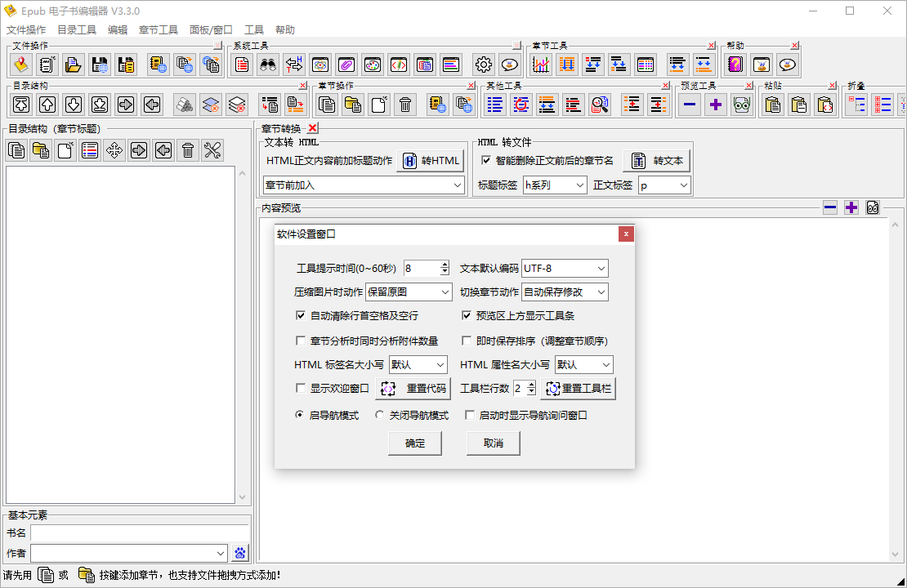Image resolution: width=907 pixels, height=588 pixels.
Task: Toggle 预览区上方显示工具条 checkbox
Action: pyautogui.click(x=467, y=316)
